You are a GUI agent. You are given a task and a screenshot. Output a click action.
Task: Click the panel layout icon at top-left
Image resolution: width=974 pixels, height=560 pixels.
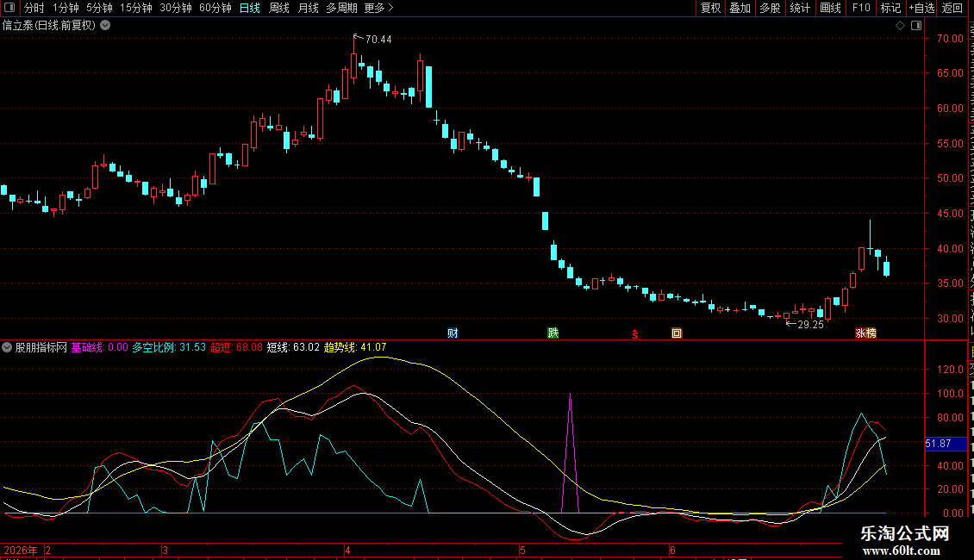pyautogui.click(x=9, y=8)
